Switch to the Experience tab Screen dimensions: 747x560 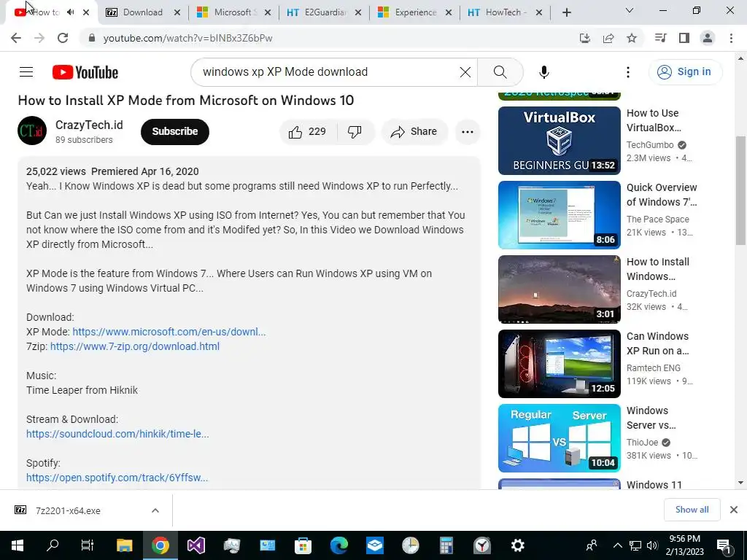pyautogui.click(x=415, y=12)
